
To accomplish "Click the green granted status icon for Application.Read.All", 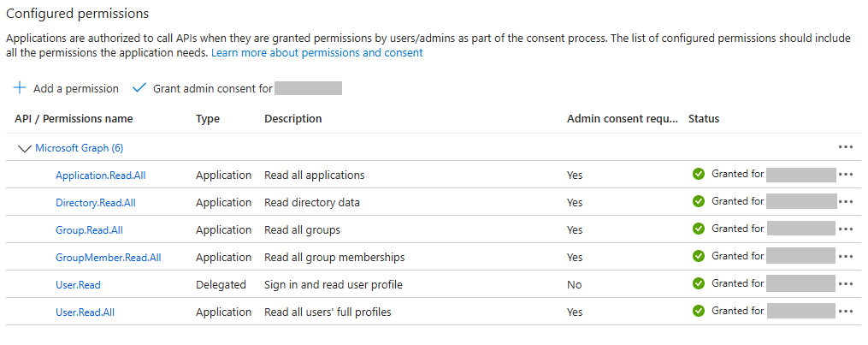I will tap(699, 175).
